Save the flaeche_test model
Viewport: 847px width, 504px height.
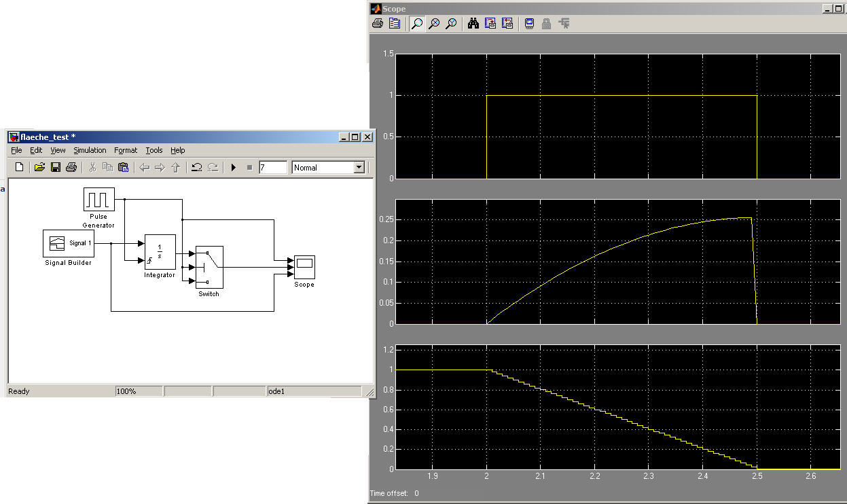56,167
